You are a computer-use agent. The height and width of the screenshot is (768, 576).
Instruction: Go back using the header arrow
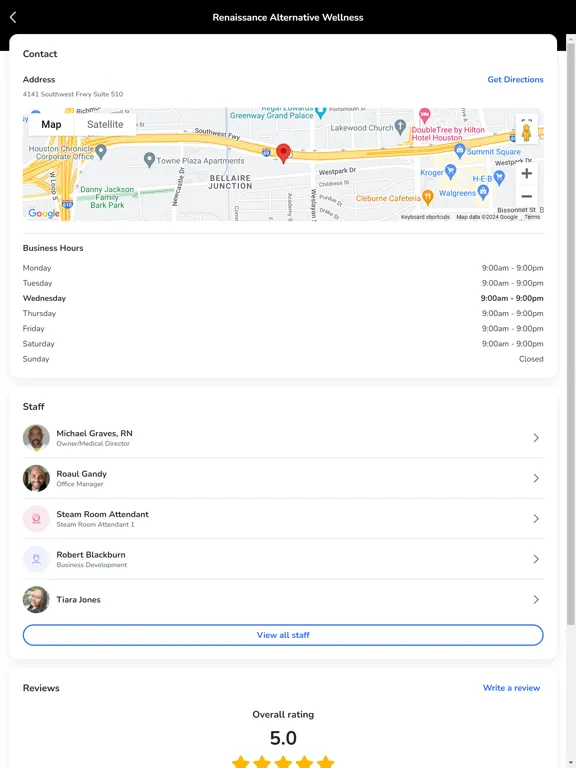[x=13, y=18]
